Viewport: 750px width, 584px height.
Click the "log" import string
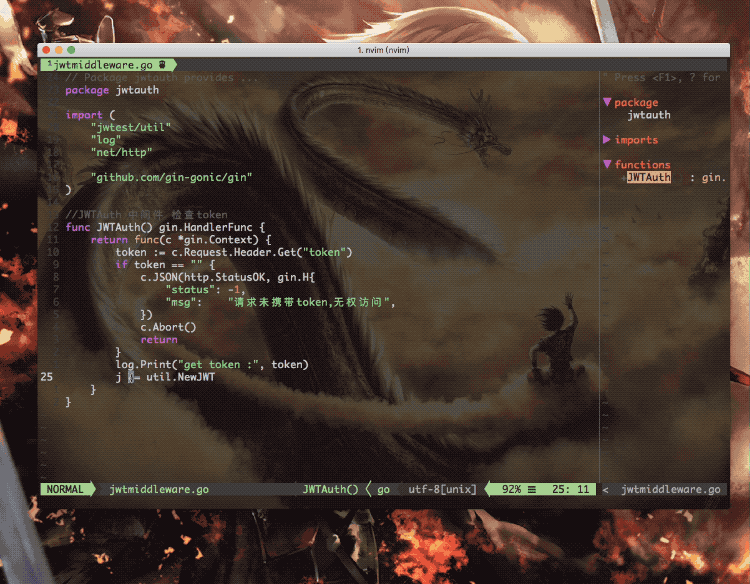point(106,140)
